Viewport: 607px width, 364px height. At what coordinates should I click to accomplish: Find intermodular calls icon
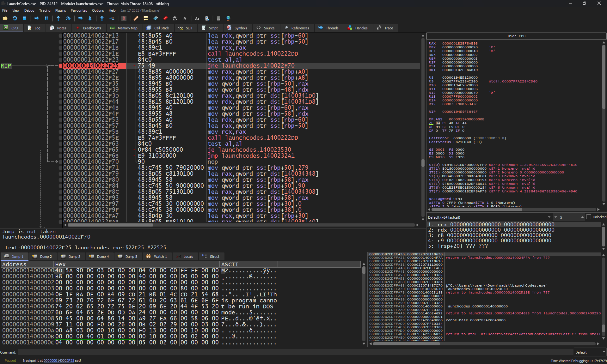pyautogui.click(x=207, y=18)
